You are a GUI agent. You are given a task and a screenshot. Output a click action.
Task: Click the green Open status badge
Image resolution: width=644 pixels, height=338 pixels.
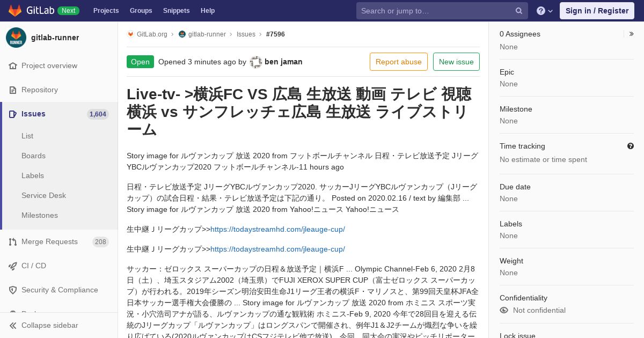[x=140, y=62]
